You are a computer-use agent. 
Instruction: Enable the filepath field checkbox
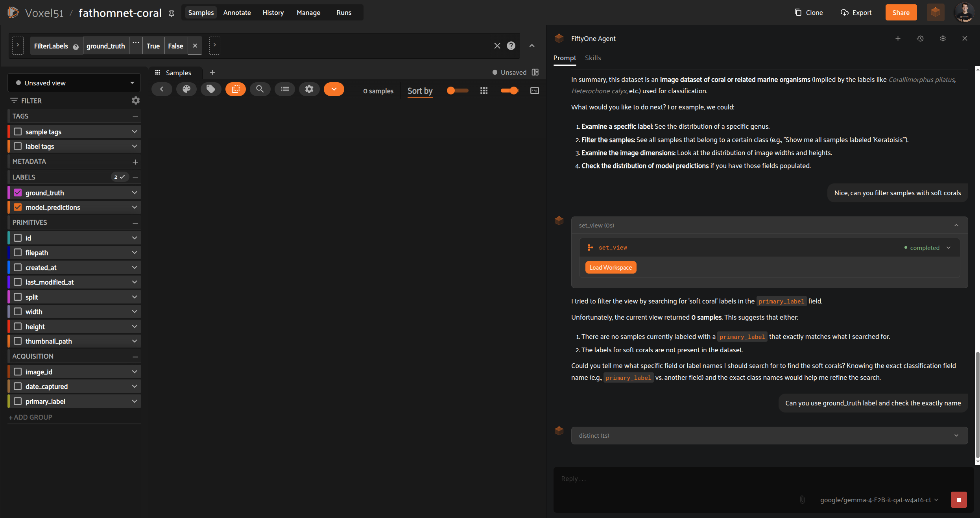18,253
